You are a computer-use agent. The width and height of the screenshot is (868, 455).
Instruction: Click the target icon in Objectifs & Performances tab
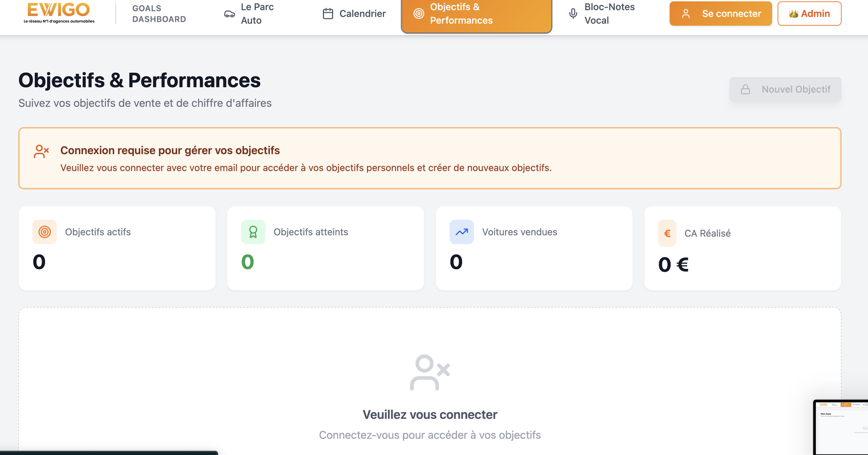pos(419,14)
